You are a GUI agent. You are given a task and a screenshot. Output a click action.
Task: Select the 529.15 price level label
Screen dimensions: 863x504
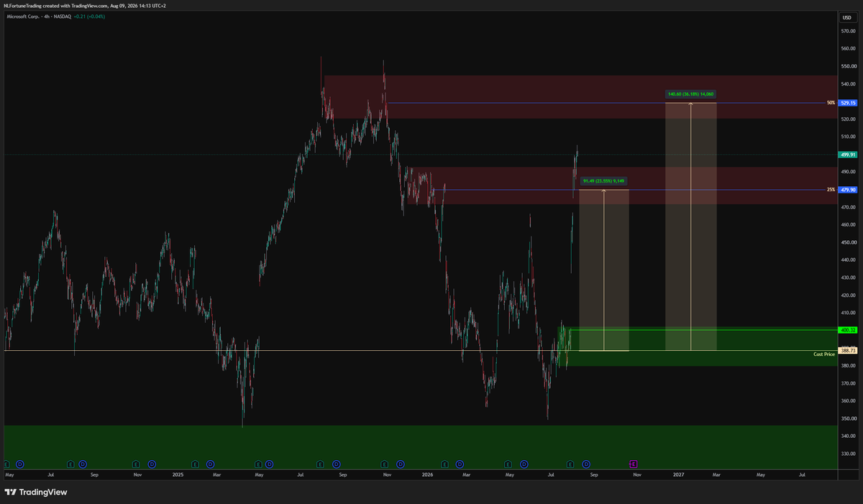click(x=848, y=103)
